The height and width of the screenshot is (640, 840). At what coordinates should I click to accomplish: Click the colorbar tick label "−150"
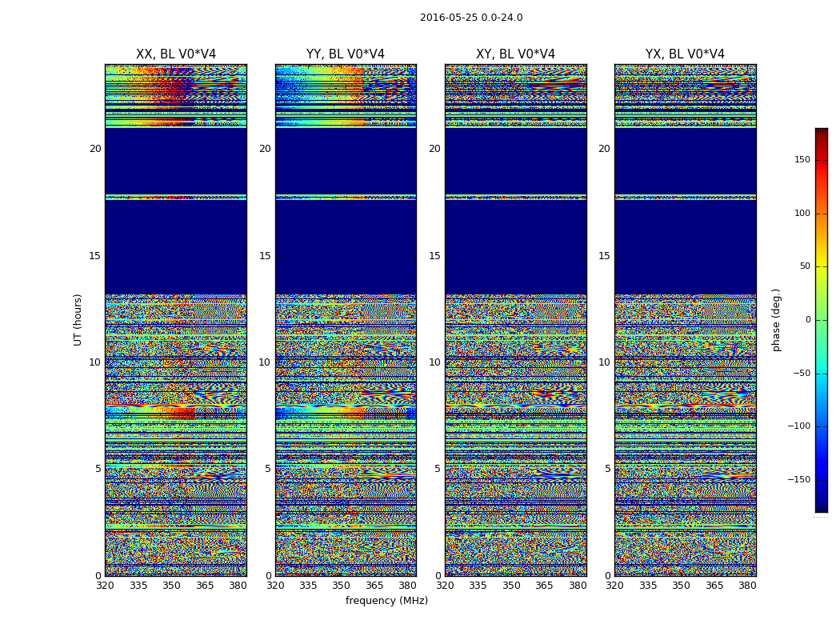798,479
